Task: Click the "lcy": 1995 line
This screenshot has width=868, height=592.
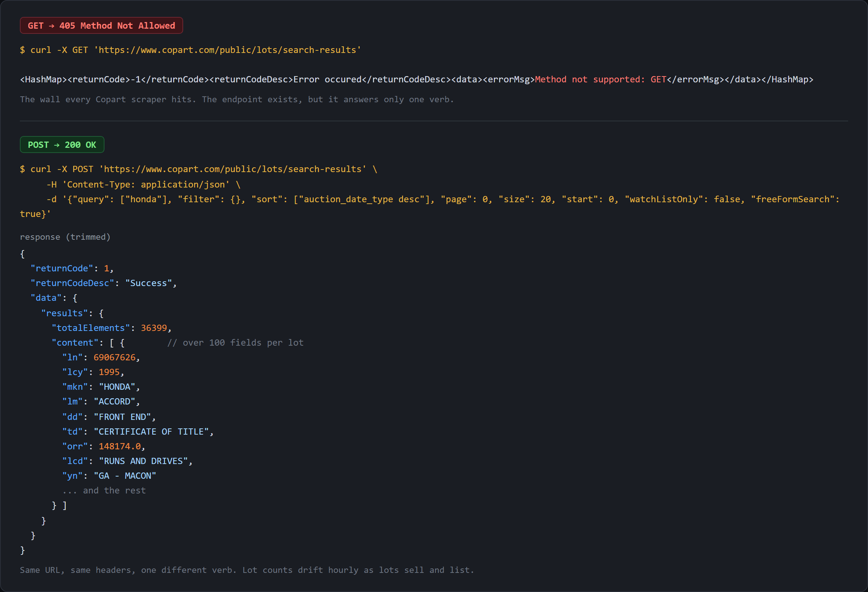Action: point(93,372)
